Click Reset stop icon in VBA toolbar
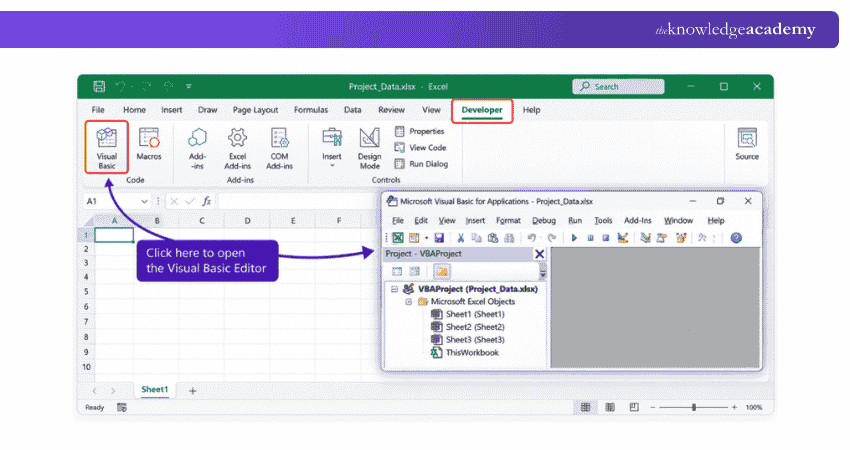Viewport: 850px width, 450px height. click(x=606, y=238)
